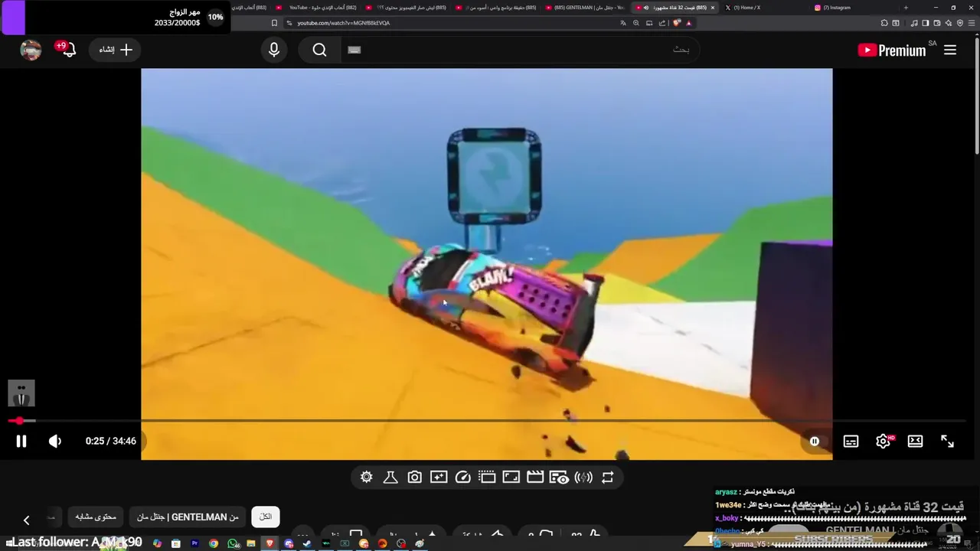Toggle subtitles/closed captions button
The image size is (980, 551).
[851, 441]
